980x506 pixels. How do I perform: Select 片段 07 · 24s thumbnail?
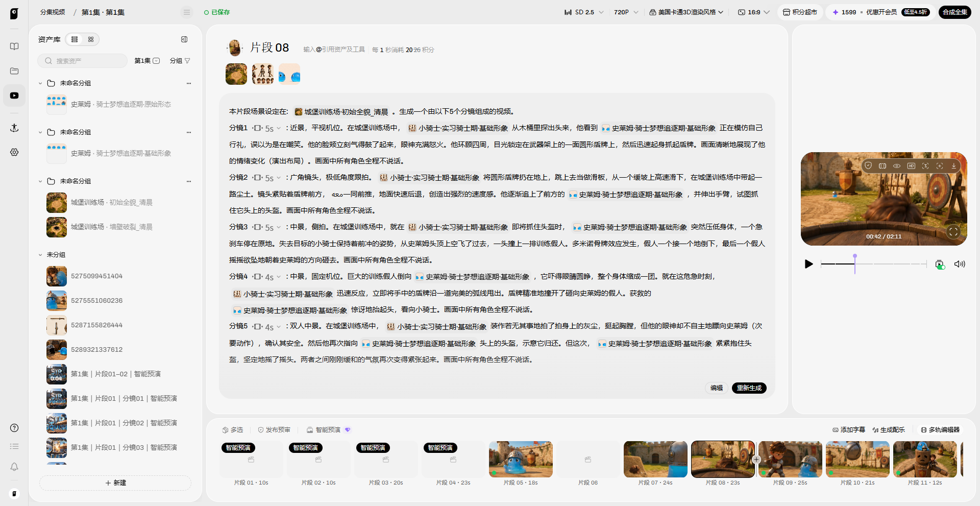point(655,460)
